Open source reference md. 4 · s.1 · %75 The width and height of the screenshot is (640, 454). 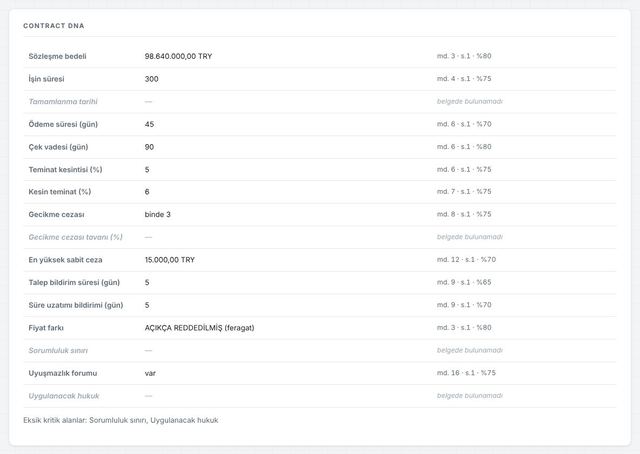point(464,78)
